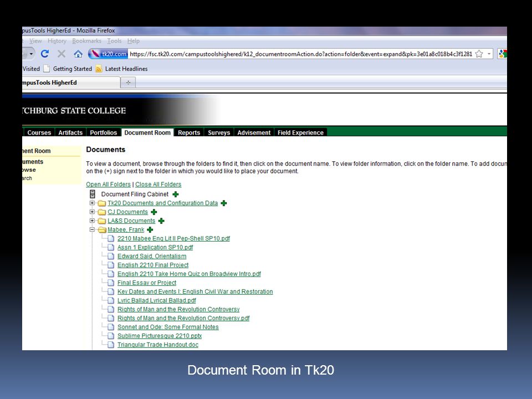Screen dimensions: 532x399
Task: Open the Latest Headlines feed icon
Action: pos(99,69)
